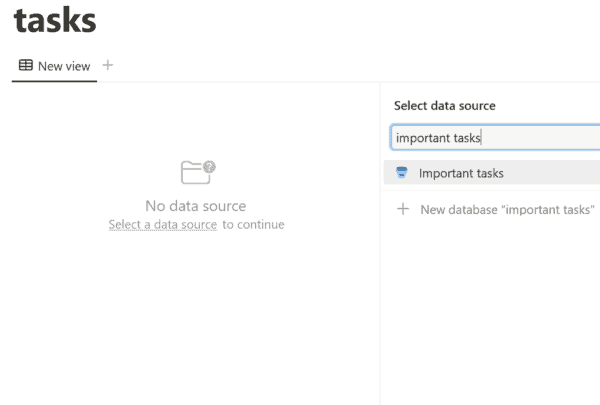Switch to the New view tab
600x405 pixels.
(x=55, y=66)
